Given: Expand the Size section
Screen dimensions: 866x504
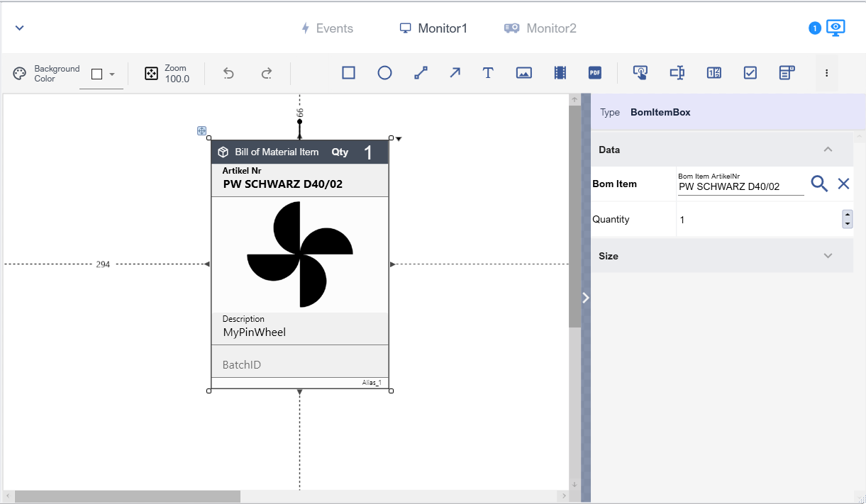Looking at the screenshot, I should (x=828, y=256).
